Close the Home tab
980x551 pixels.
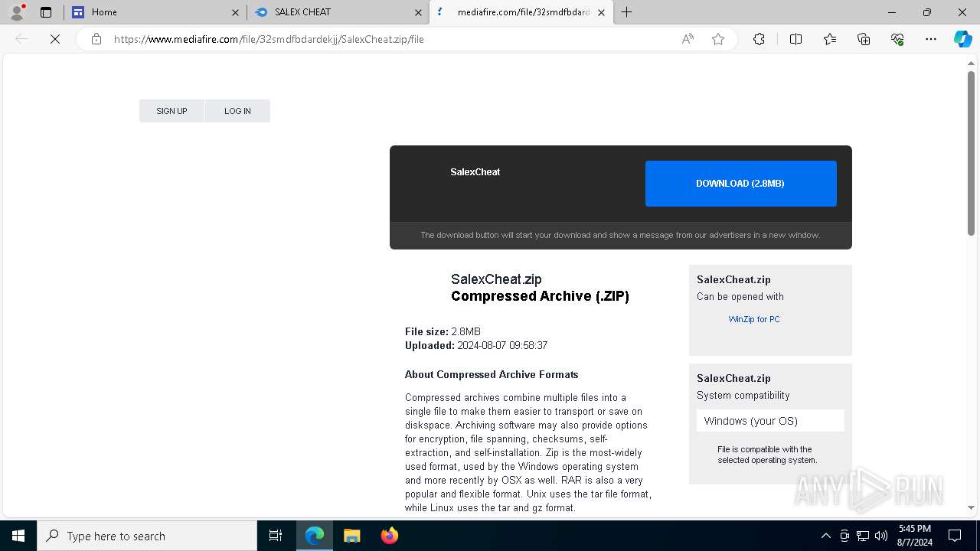click(235, 12)
